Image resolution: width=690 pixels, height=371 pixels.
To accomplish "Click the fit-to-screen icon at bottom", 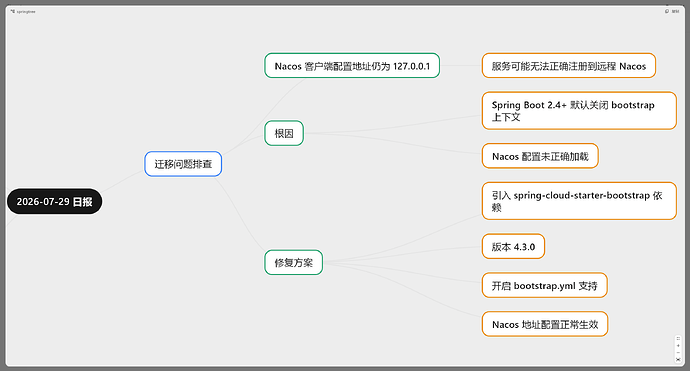I will (x=678, y=360).
